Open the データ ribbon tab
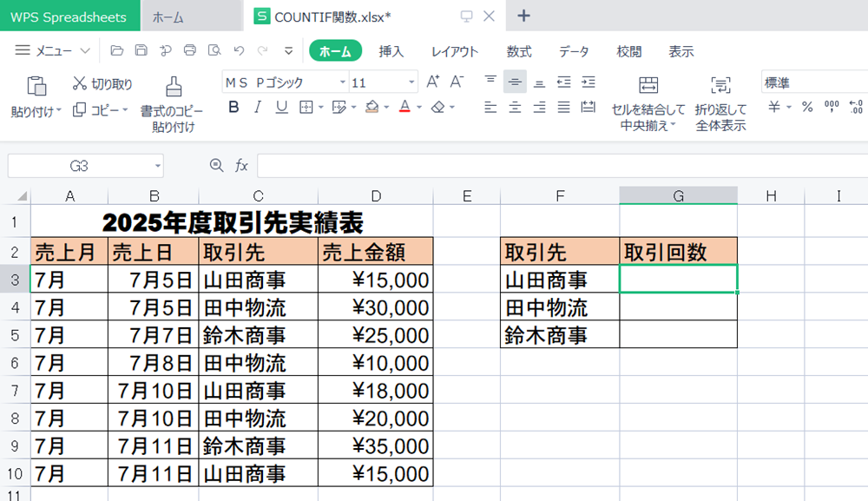868x501 pixels. [574, 51]
